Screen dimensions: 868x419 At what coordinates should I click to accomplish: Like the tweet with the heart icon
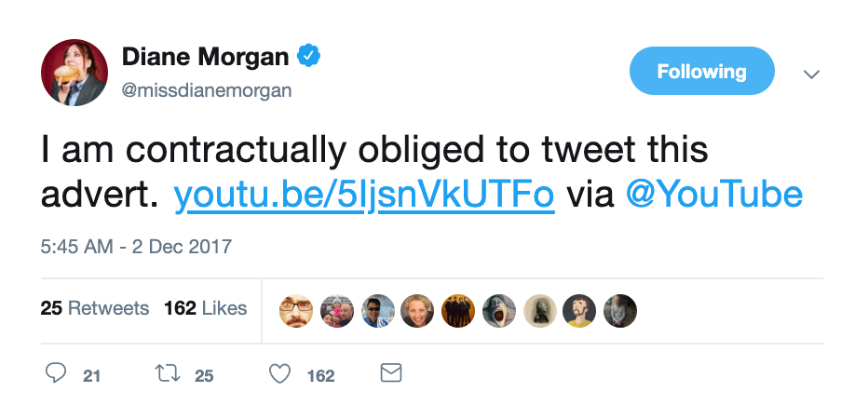point(279,374)
